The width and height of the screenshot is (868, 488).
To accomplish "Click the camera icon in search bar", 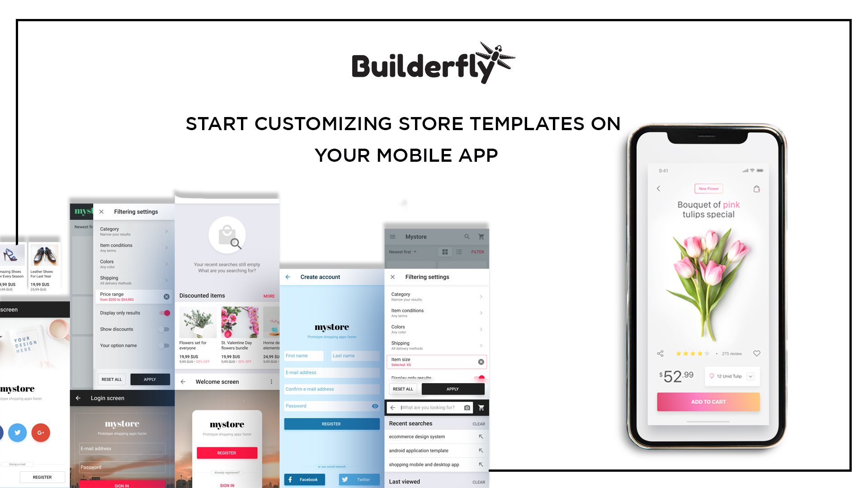I will click(468, 408).
